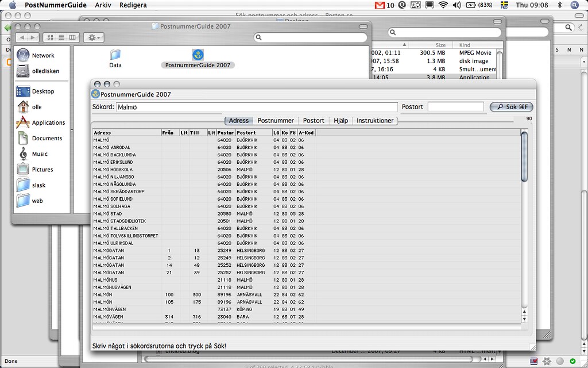Open the Redigera menu
Viewport: 588px width, 368px height.
pos(133,5)
